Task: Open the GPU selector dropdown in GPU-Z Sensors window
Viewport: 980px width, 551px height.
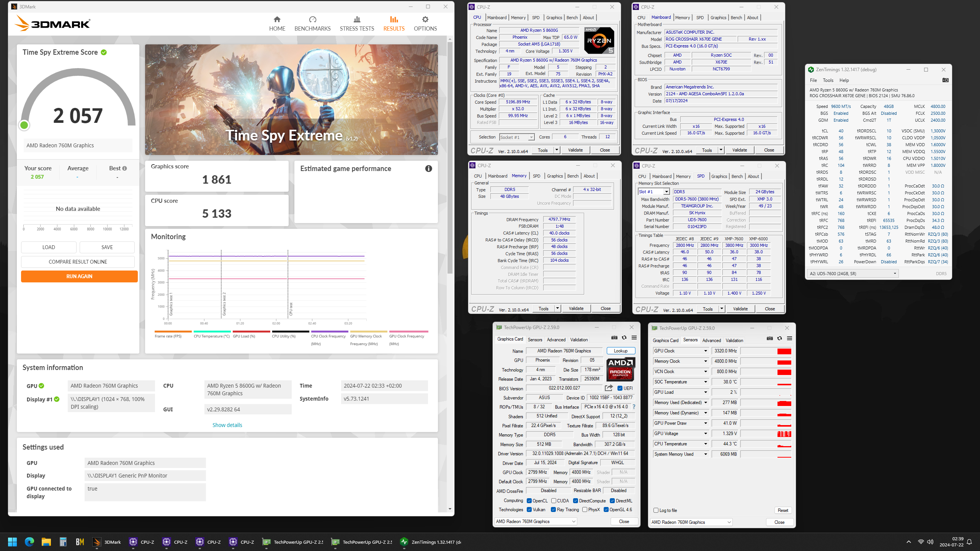Action: click(691, 522)
